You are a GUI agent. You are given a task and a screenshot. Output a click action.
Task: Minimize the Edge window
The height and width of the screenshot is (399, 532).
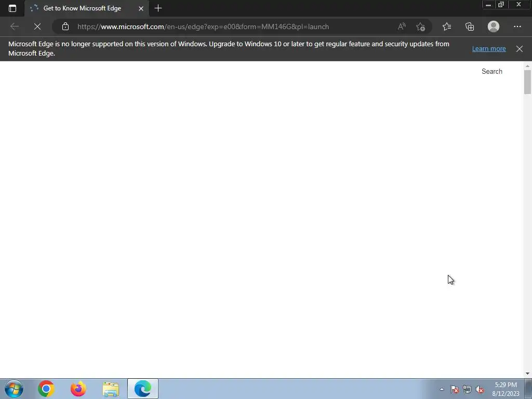click(488, 4)
